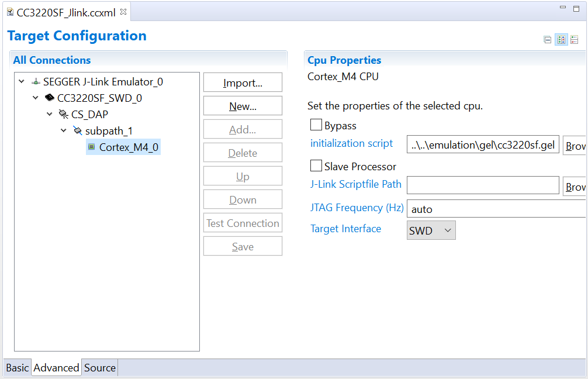
Task: Click the JTAG Frequency field showing auto
Action: click(496, 209)
